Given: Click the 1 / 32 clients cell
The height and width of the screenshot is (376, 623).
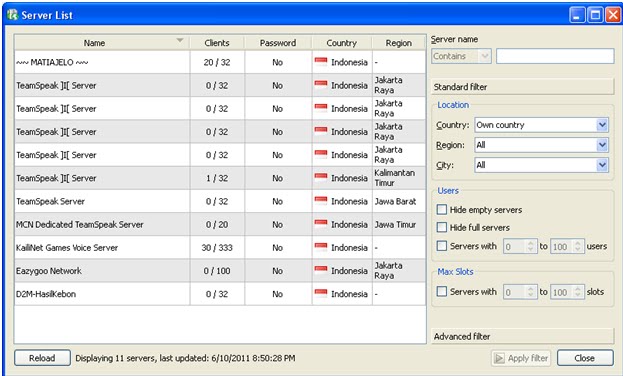Looking at the screenshot, I should [x=217, y=178].
